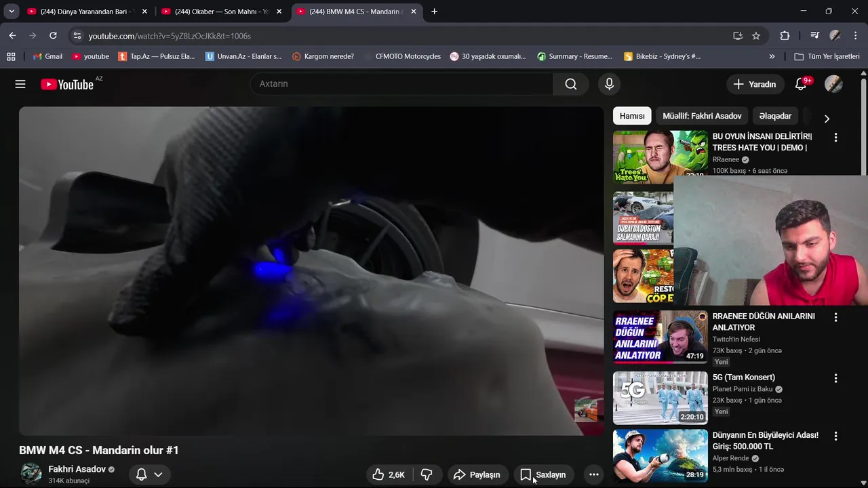Open the Summary - Resume bookmark

click(574, 56)
